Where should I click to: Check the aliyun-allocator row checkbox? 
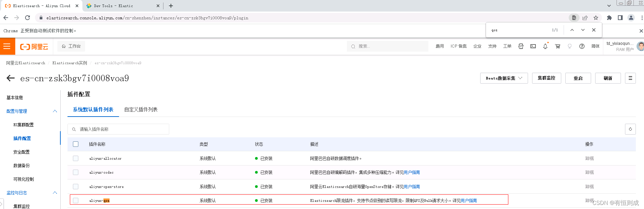pyautogui.click(x=76, y=158)
